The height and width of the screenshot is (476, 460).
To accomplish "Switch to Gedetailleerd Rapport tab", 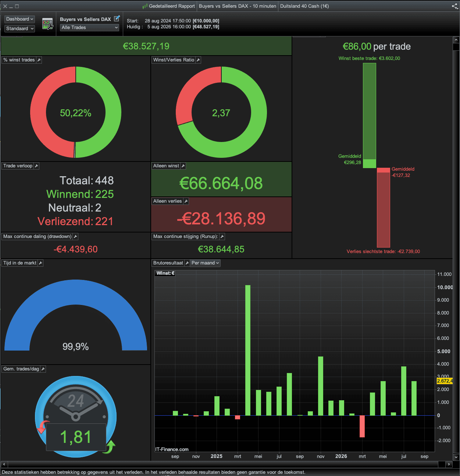I will [x=169, y=6].
